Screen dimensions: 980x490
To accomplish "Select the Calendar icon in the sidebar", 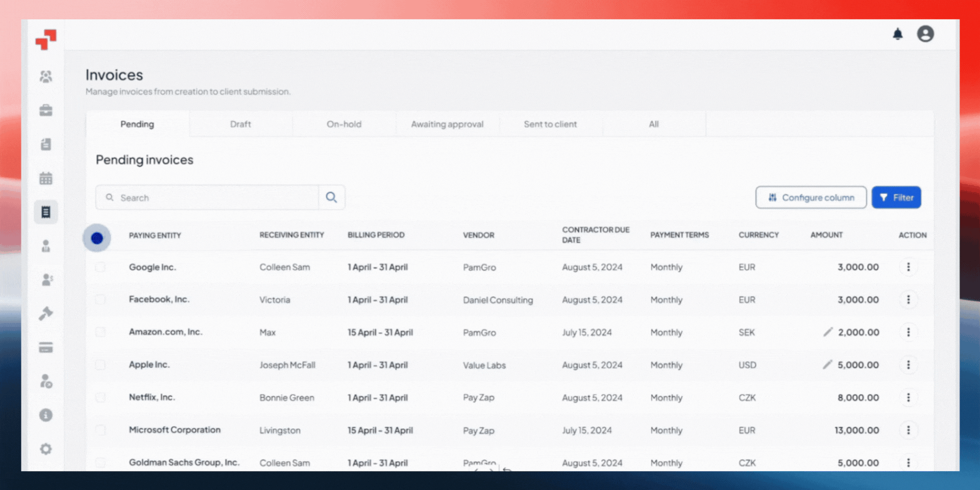I will pyautogui.click(x=46, y=178).
